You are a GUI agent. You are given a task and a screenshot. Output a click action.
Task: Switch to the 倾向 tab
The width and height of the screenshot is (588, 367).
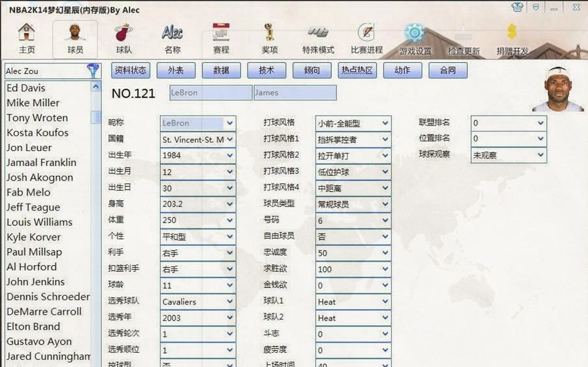pyautogui.click(x=312, y=70)
